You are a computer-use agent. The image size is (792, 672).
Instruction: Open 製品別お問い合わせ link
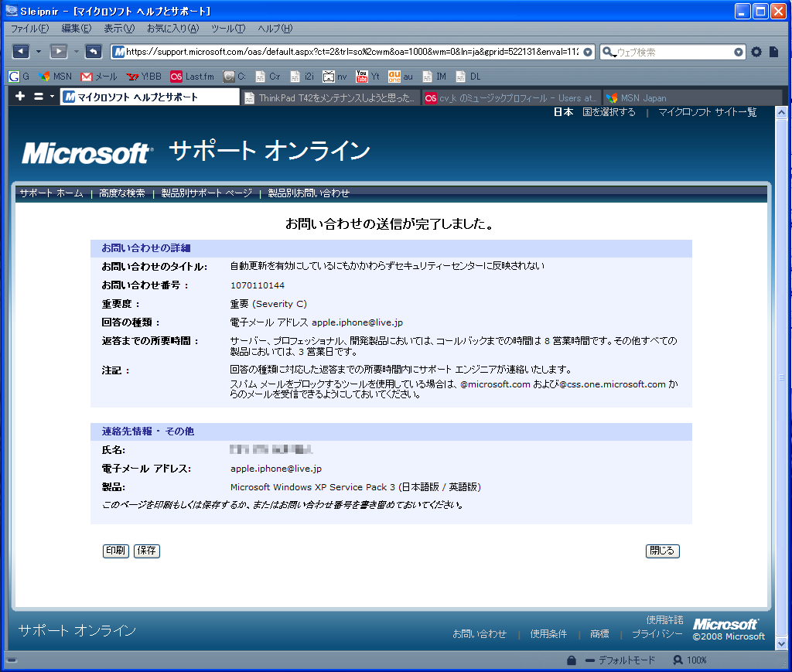309,193
